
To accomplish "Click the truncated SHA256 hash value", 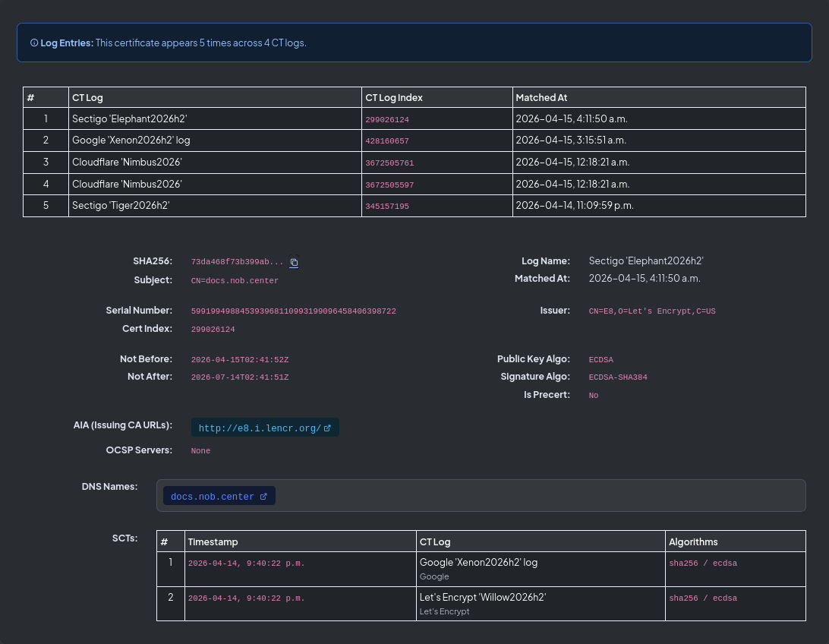I will (237, 262).
